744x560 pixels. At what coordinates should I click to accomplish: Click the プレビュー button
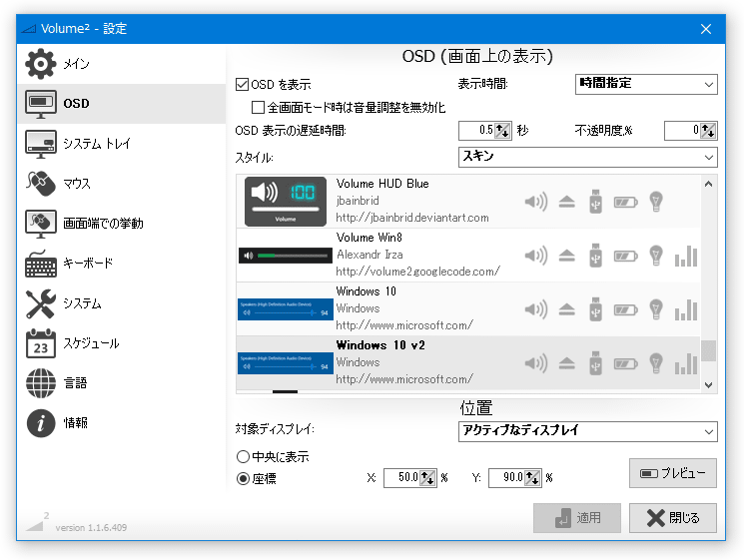click(x=673, y=473)
